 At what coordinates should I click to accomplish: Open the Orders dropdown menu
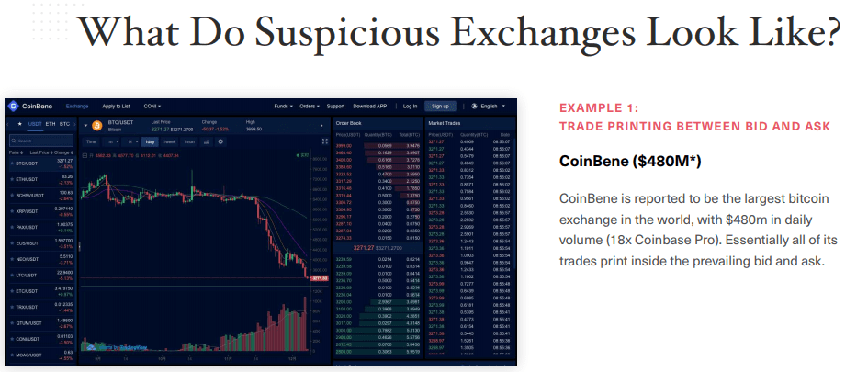pos(309,107)
